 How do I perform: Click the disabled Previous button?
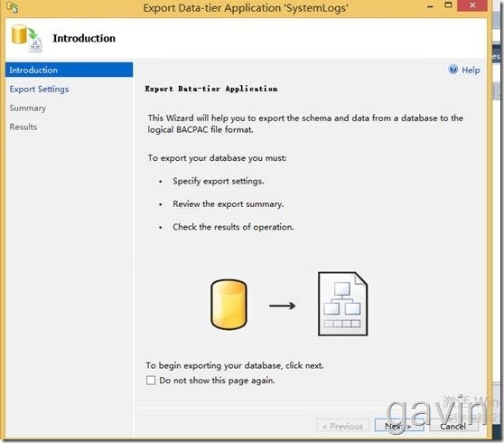point(342,426)
